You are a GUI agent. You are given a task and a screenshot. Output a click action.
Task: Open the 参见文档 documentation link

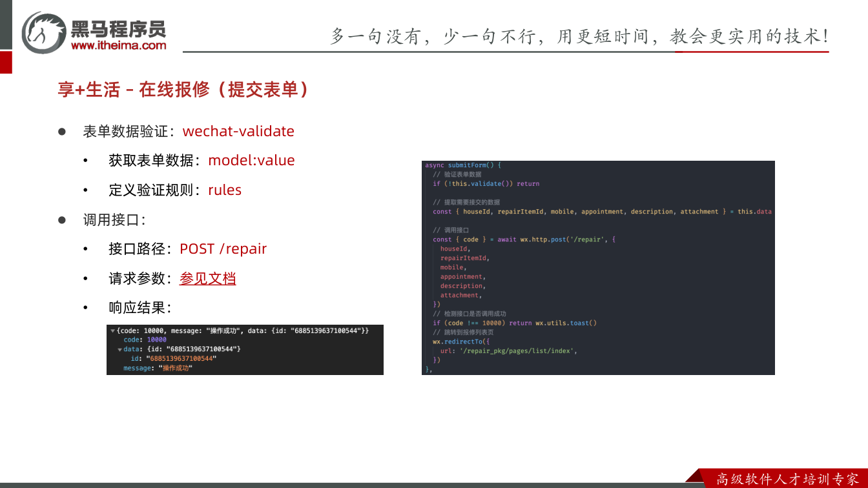tap(207, 278)
